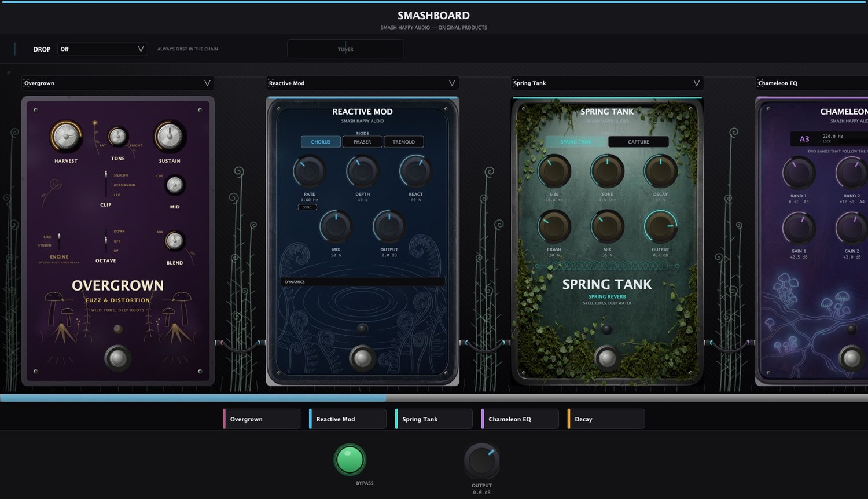
Task: Switch Spring Tank pedal to Capture
Action: tap(638, 142)
